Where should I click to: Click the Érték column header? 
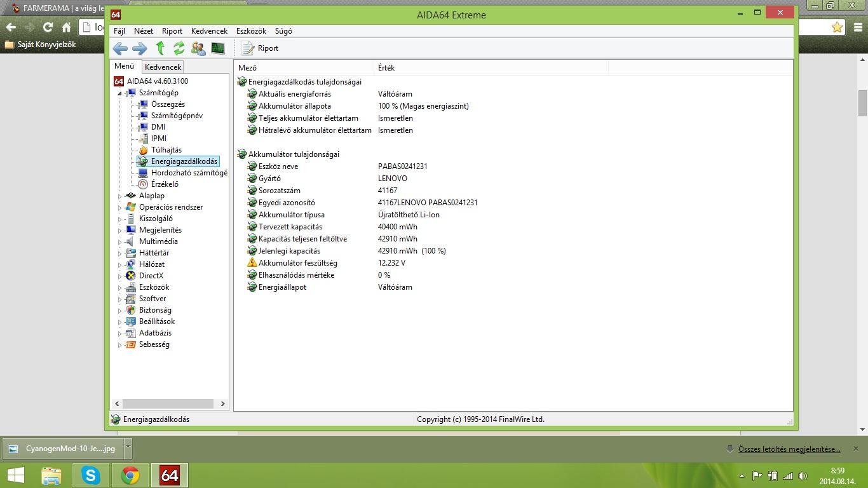point(491,67)
